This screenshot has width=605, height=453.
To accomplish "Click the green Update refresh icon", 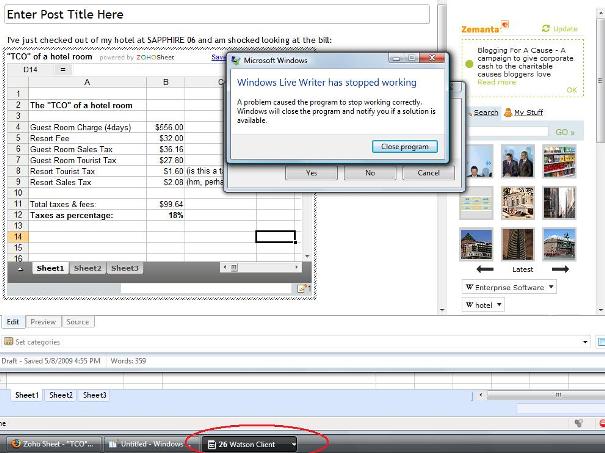I will click(546, 29).
